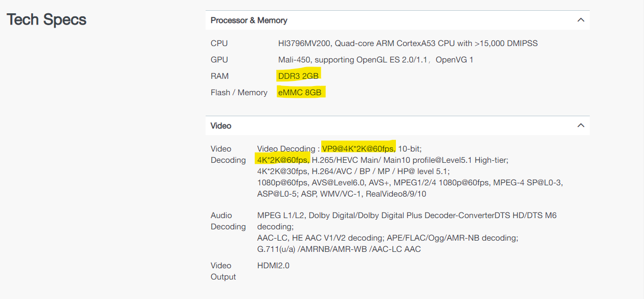Click the RAM label
Image resolution: width=644 pixels, height=299 pixels.
220,76
